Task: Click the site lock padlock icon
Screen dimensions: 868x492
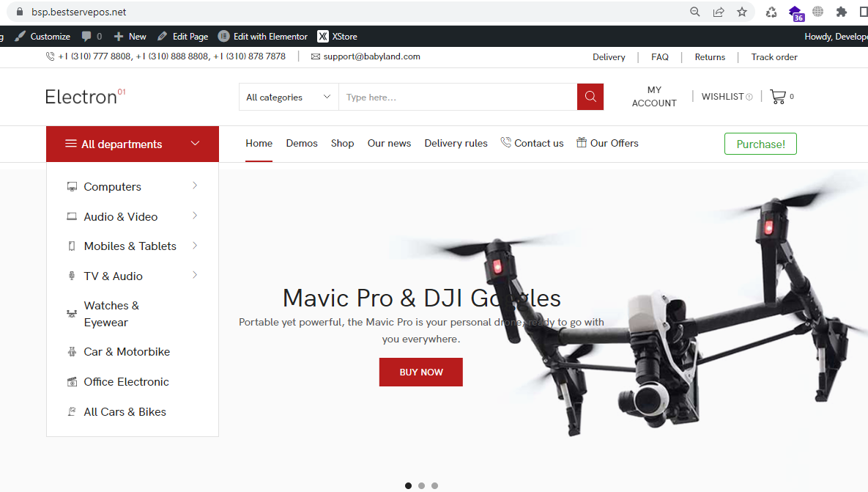Action: 20,12
